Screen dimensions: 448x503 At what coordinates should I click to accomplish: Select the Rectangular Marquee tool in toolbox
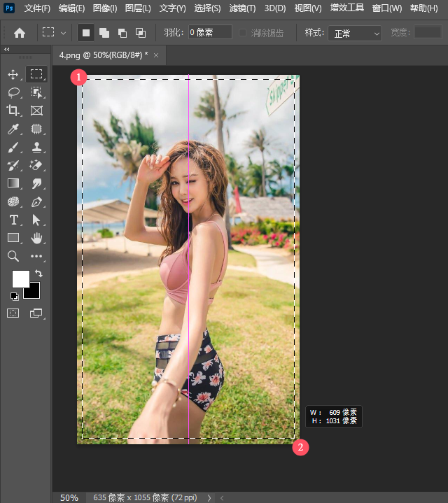(36, 74)
